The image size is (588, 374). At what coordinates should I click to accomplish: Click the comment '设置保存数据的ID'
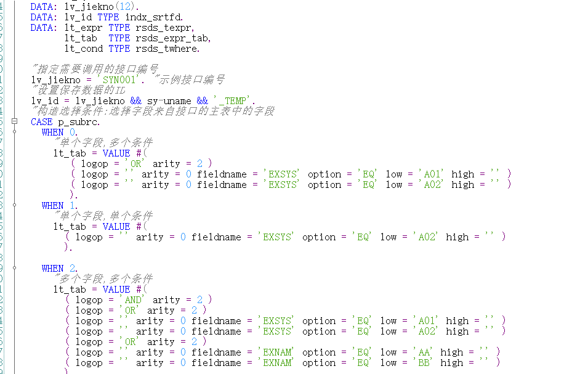click(78, 91)
